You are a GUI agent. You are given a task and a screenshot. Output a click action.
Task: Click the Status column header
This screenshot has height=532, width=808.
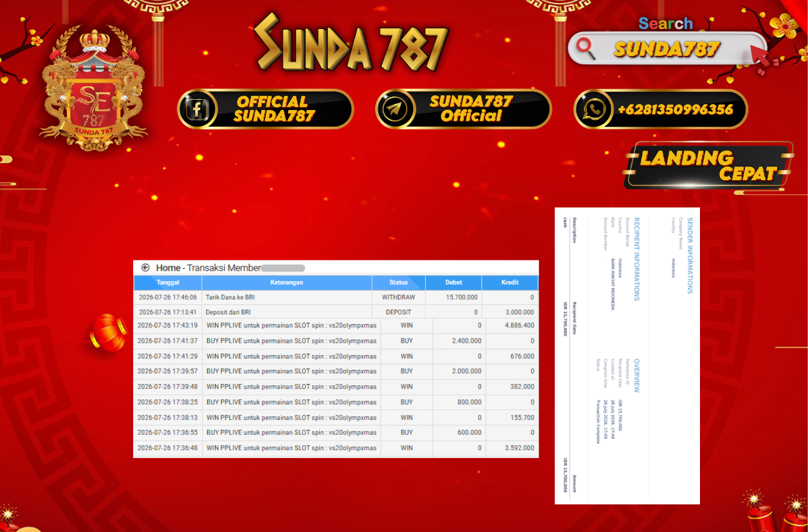coord(398,282)
